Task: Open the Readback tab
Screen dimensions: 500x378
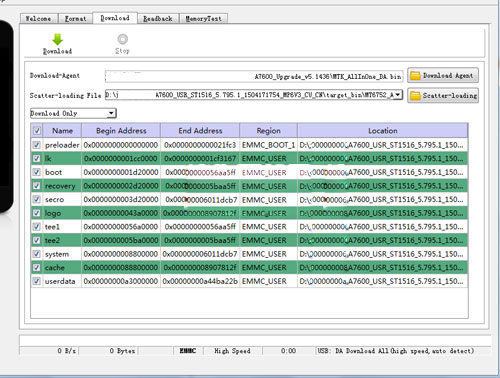Action: (158, 19)
